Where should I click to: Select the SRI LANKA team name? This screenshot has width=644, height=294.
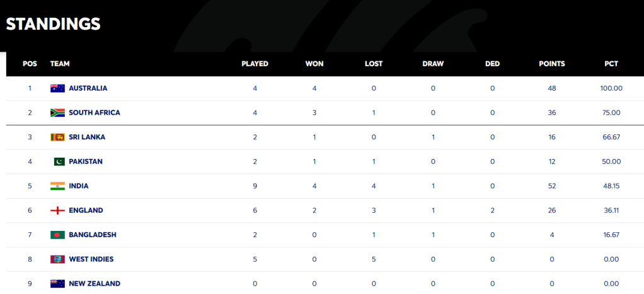[x=87, y=137]
